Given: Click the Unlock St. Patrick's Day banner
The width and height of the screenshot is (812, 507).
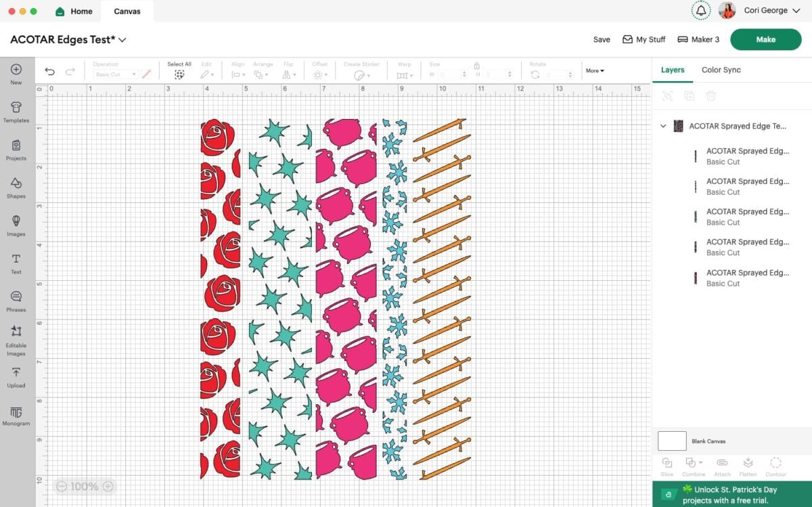Looking at the screenshot, I should (x=732, y=494).
